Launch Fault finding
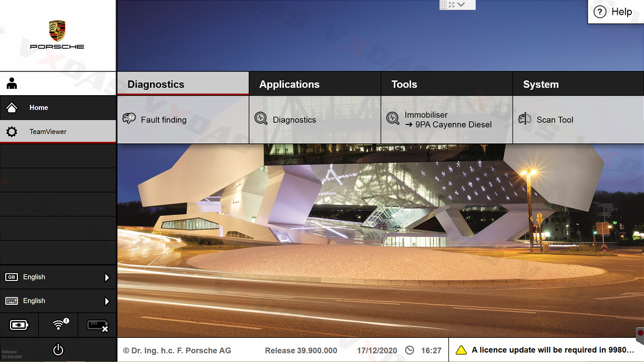Image resolution: width=644 pixels, height=362 pixels. point(163,120)
